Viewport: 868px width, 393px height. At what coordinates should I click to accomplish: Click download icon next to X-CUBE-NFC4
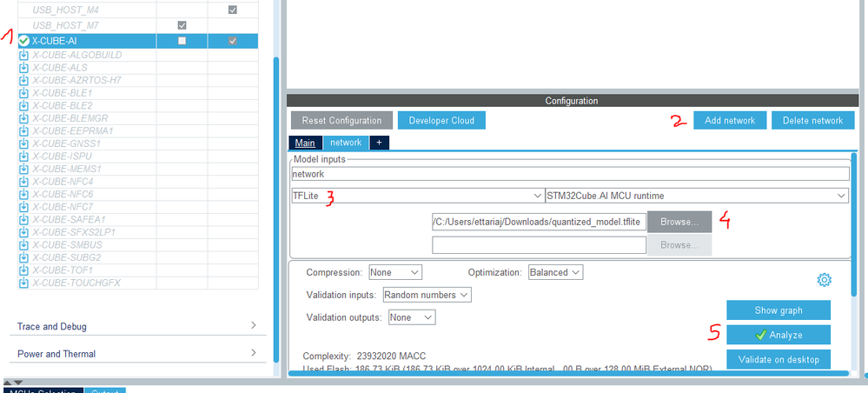pos(23,181)
